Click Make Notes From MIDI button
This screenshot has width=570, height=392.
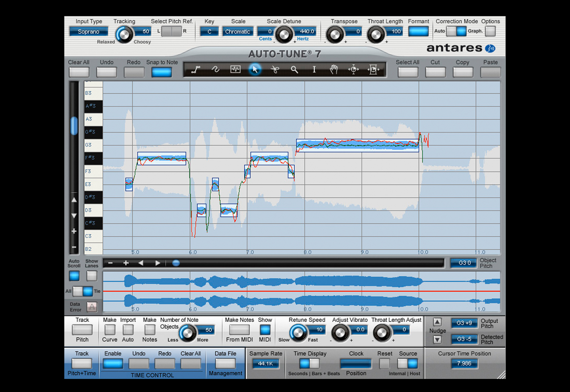[x=239, y=330]
